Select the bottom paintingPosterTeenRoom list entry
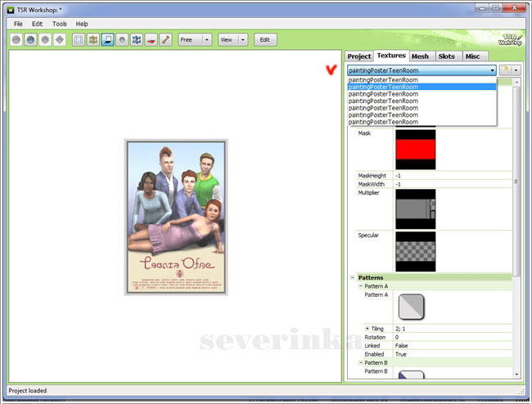 point(422,122)
